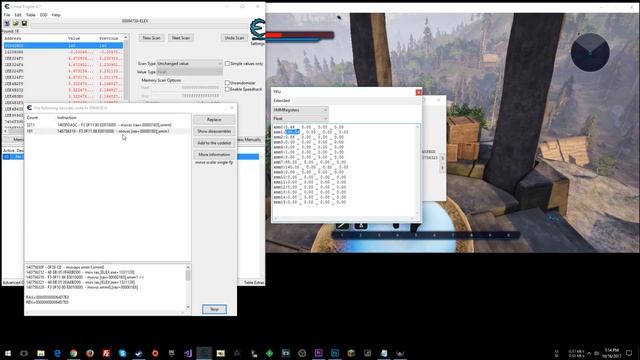Image resolution: width=640 pixels, height=360 pixels.
Task: Open Google Chrome from the taskbar
Action: [x=73, y=353]
